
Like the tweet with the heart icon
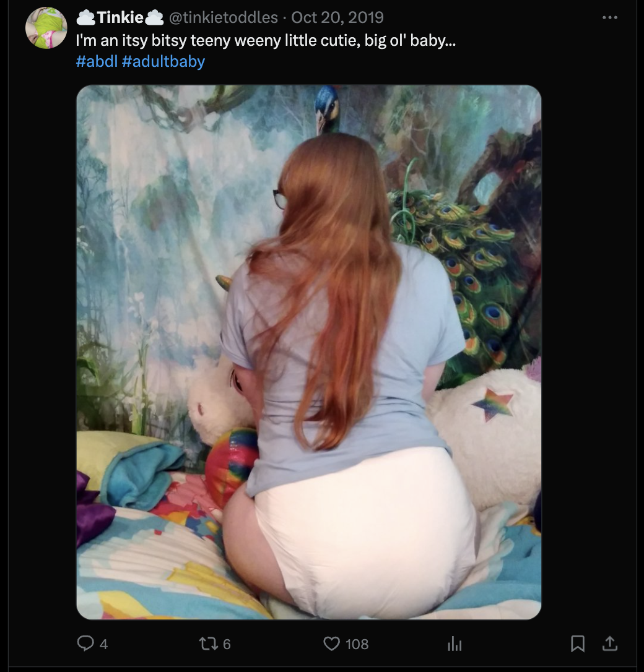pyautogui.click(x=331, y=644)
